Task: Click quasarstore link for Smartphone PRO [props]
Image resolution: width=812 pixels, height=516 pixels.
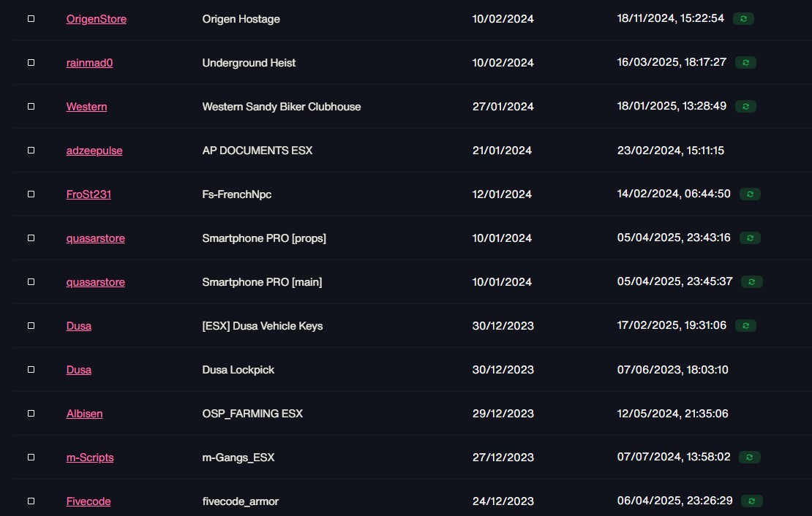Action: [95, 238]
